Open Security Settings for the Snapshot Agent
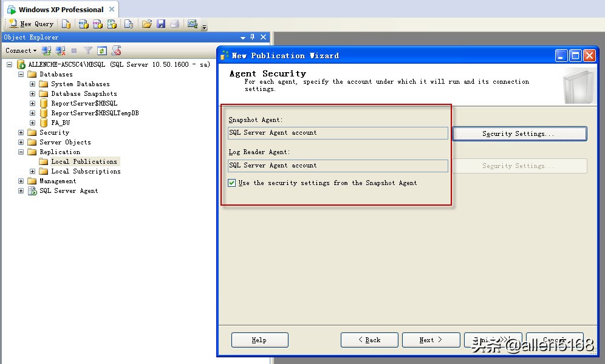 [x=519, y=133]
